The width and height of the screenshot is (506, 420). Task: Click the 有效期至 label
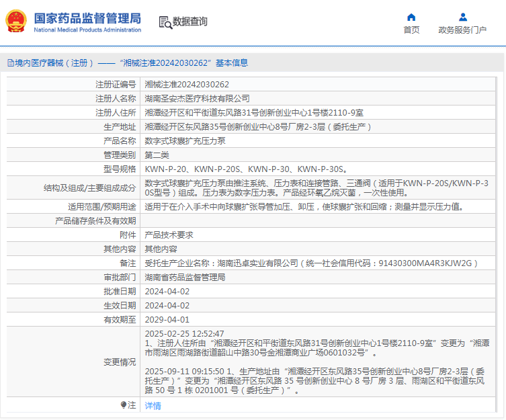point(120,320)
